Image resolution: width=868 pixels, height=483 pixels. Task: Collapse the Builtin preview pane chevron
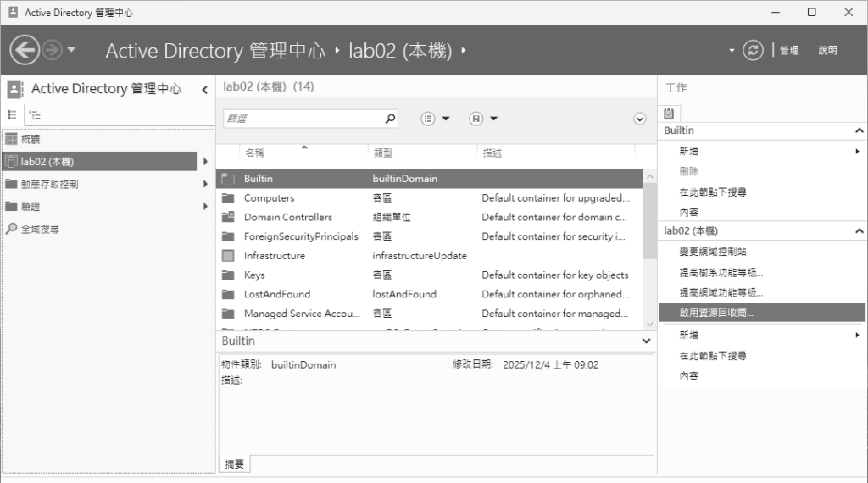pos(646,341)
